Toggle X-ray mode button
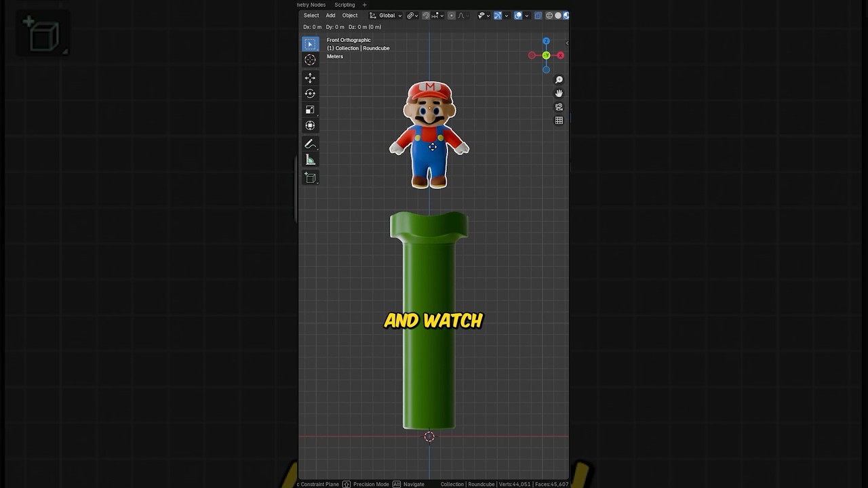The image size is (868, 488). (x=538, y=16)
